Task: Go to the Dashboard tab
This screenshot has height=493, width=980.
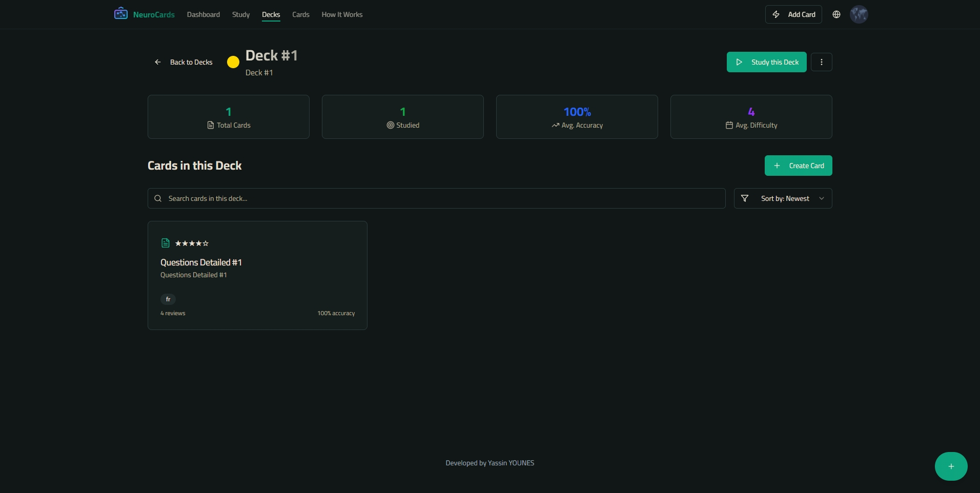Action: tap(203, 14)
